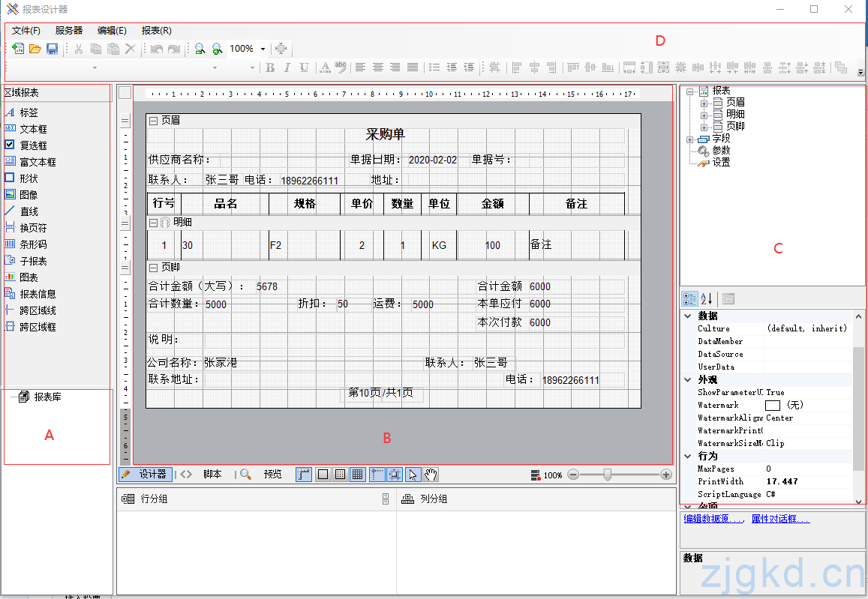This screenshot has width=868, height=599.
Task: Switch property grid to categorized view
Action: pos(689,299)
